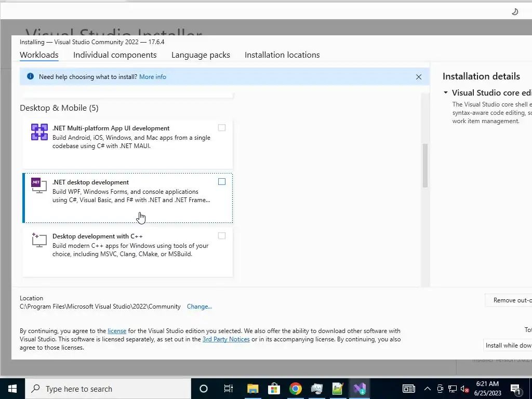The image size is (532, 399).
Task: Open the 3rd Party Notices link
Action: tap(226, 339)
